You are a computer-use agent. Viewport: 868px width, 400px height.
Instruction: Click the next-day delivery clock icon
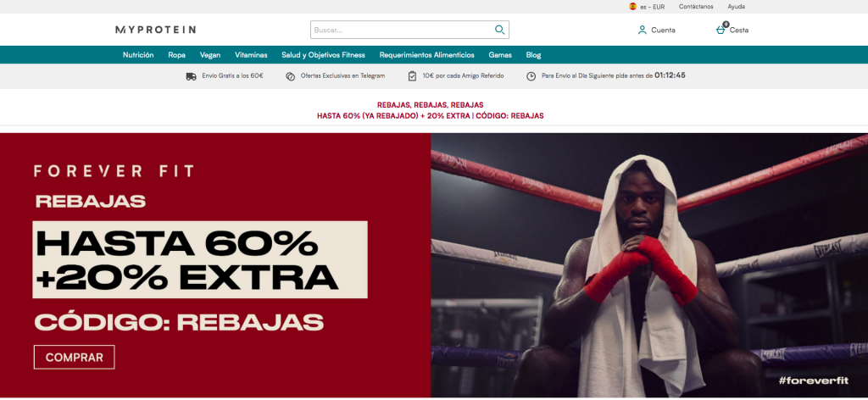pos(531,75)
